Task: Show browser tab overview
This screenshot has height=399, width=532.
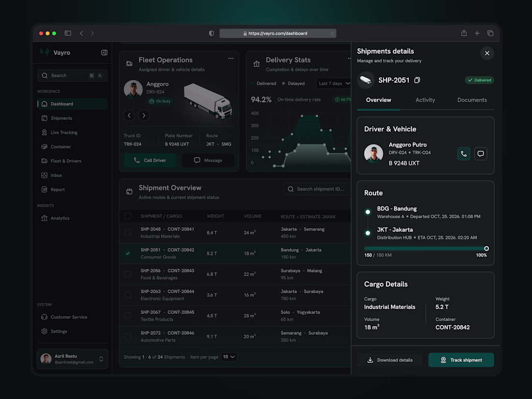Action: click(490, 33)
